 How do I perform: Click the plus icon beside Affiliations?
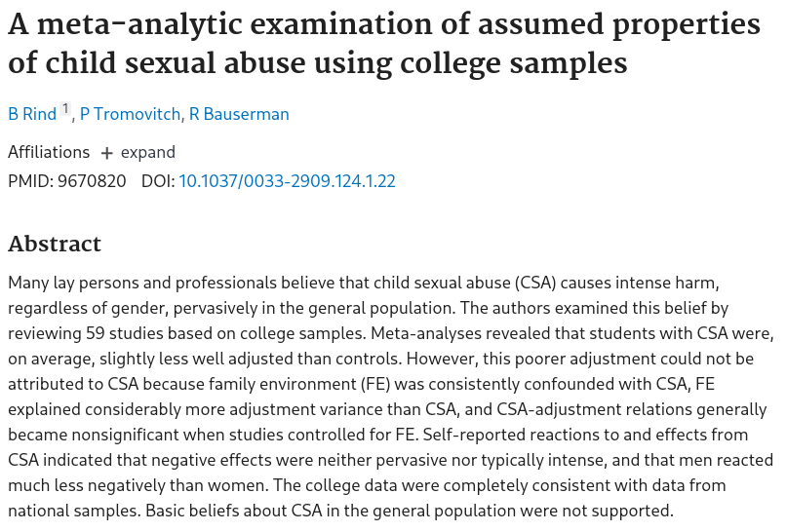point(107,153)
